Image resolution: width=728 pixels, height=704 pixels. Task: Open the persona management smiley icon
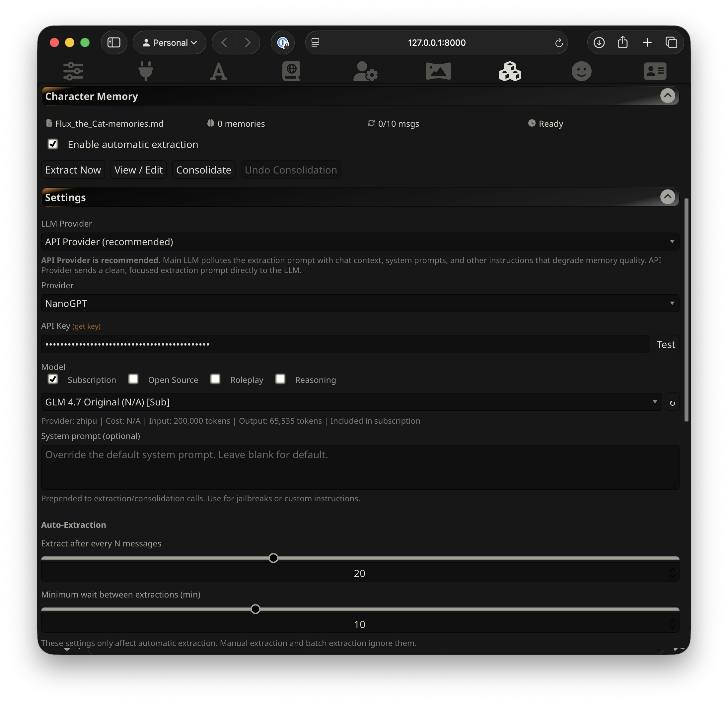coord(581,71)
